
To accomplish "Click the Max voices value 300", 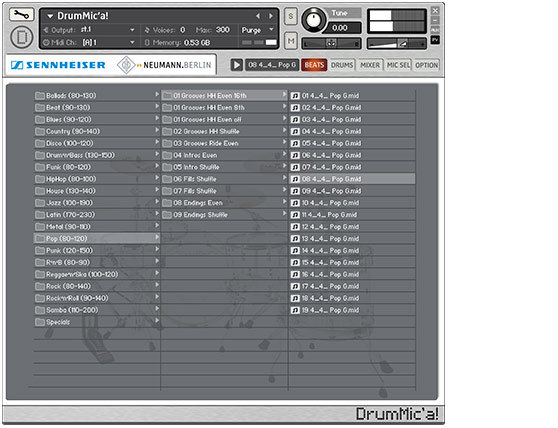I will [222, 30].
